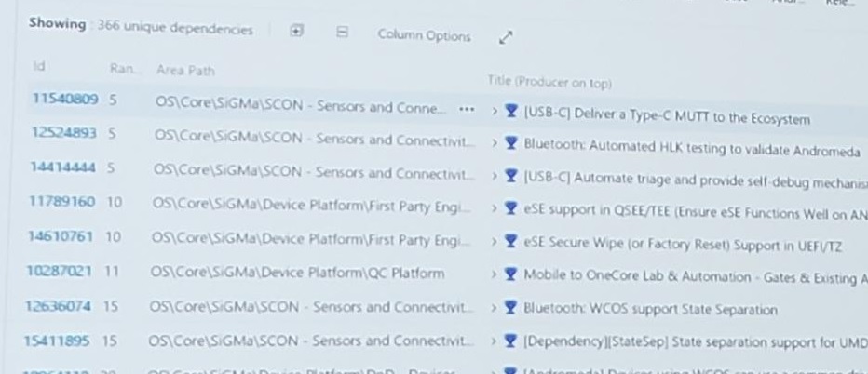Screen dimensions: 868x374
Task: Expand the eSE Secure Wipe row
Action: tap(495, 241)
